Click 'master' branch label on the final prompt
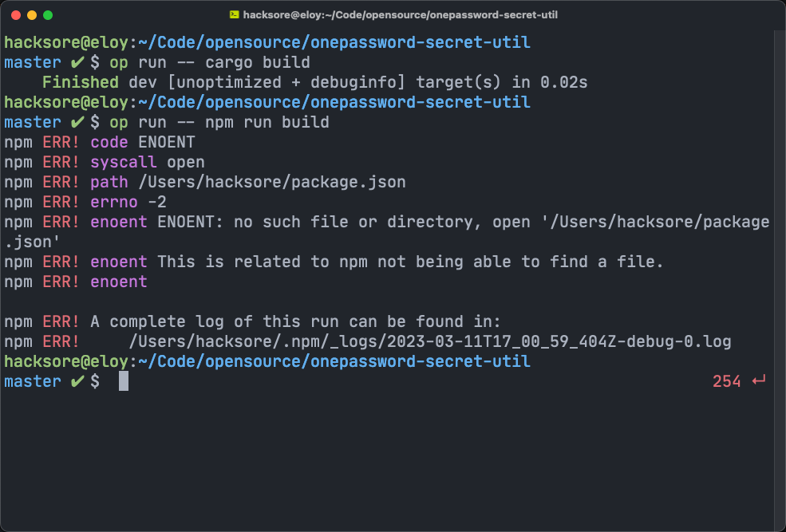786x532 pixels. pos(32,381)
